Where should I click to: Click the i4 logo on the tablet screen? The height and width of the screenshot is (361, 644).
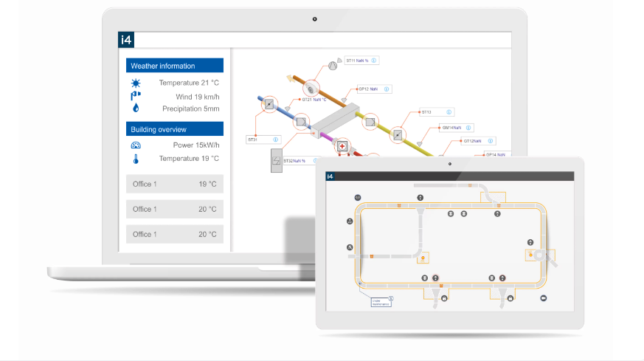click(x=330, y=176)
